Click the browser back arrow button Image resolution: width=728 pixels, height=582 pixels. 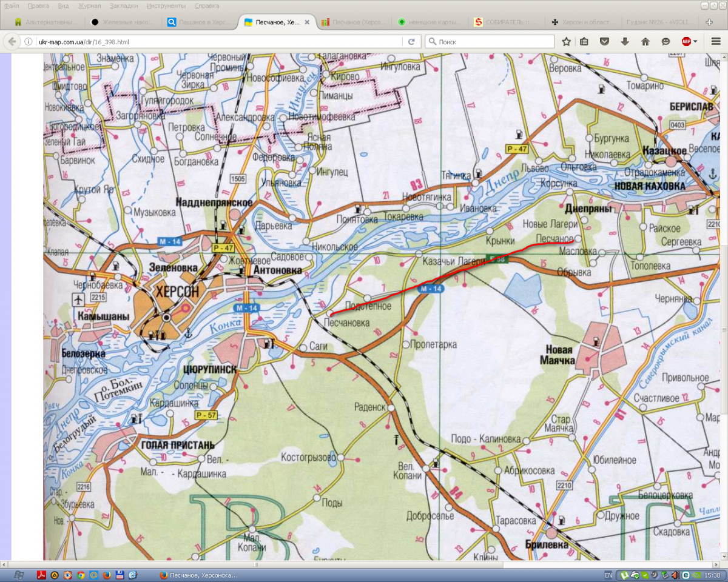click(12, 42)
